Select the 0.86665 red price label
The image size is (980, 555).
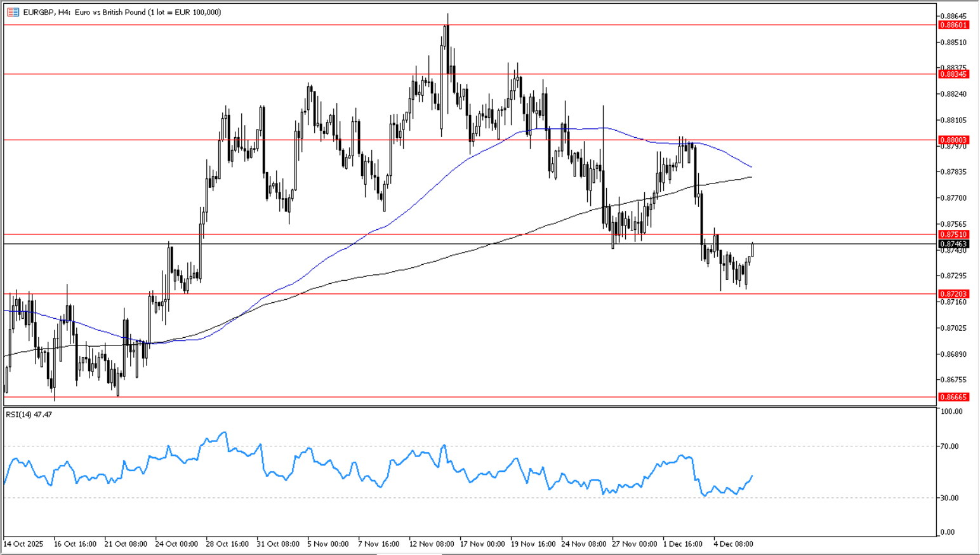click(953, 397)
